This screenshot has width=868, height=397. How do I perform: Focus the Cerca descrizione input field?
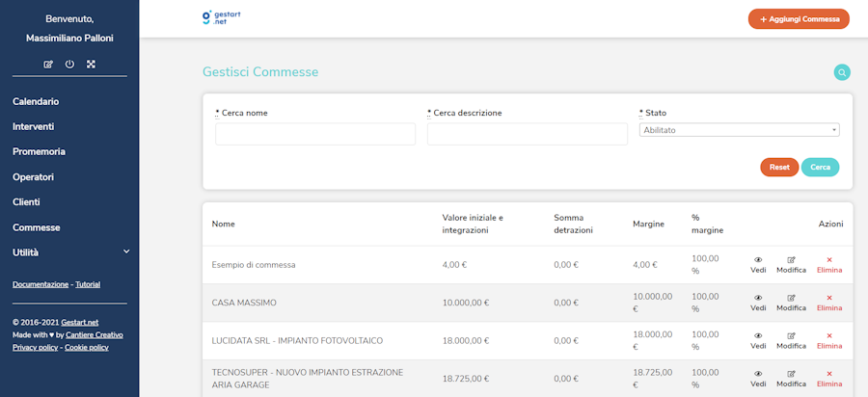pos(527,134)
